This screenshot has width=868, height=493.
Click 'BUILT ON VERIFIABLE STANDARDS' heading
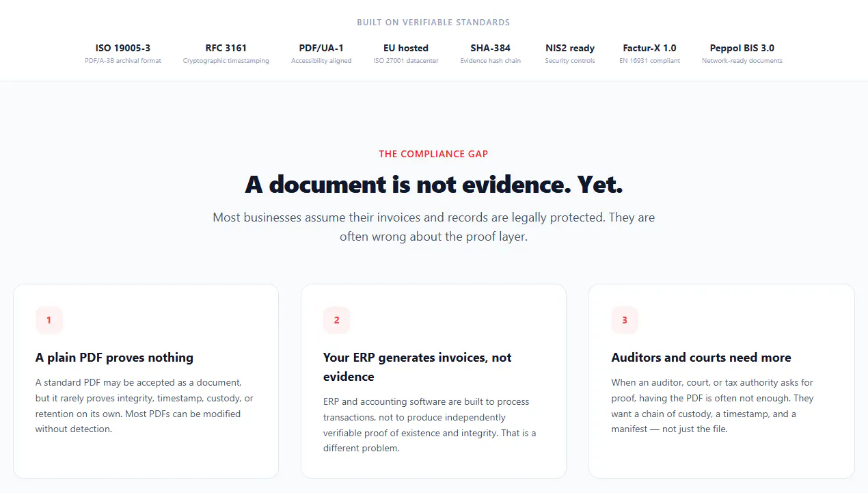tap(433, 23)
